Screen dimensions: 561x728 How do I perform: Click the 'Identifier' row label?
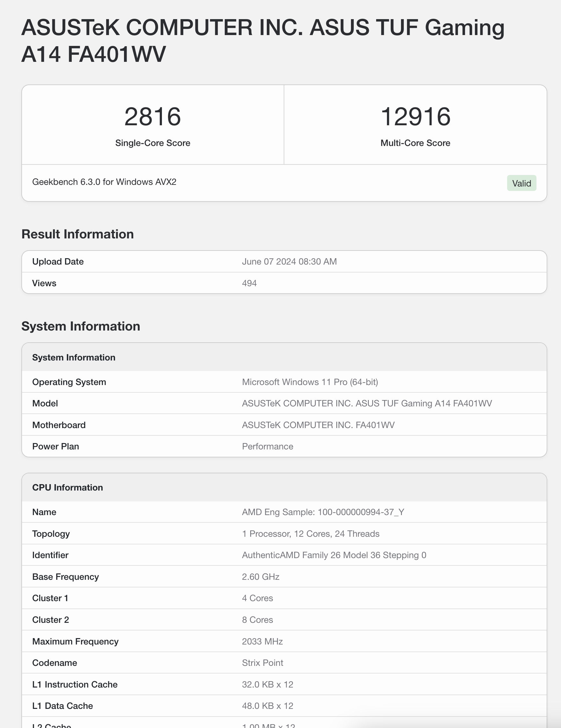pos(50,555)
